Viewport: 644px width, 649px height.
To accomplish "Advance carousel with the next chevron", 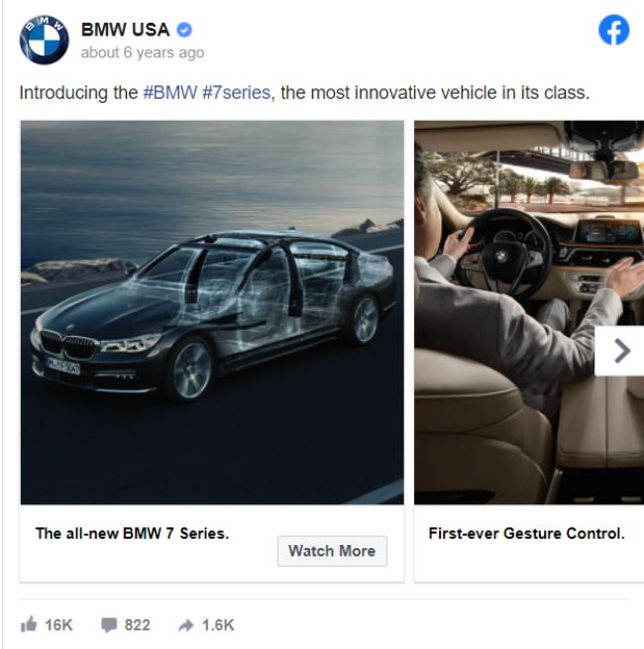I will 620,351.
